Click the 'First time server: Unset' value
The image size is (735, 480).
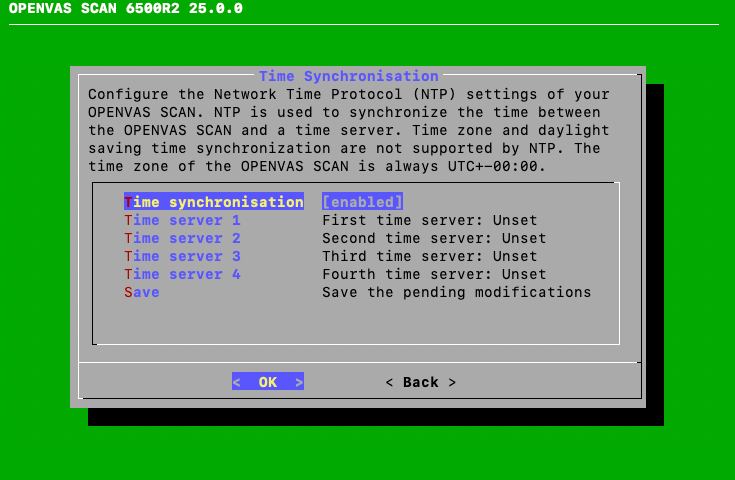(429, 220)
